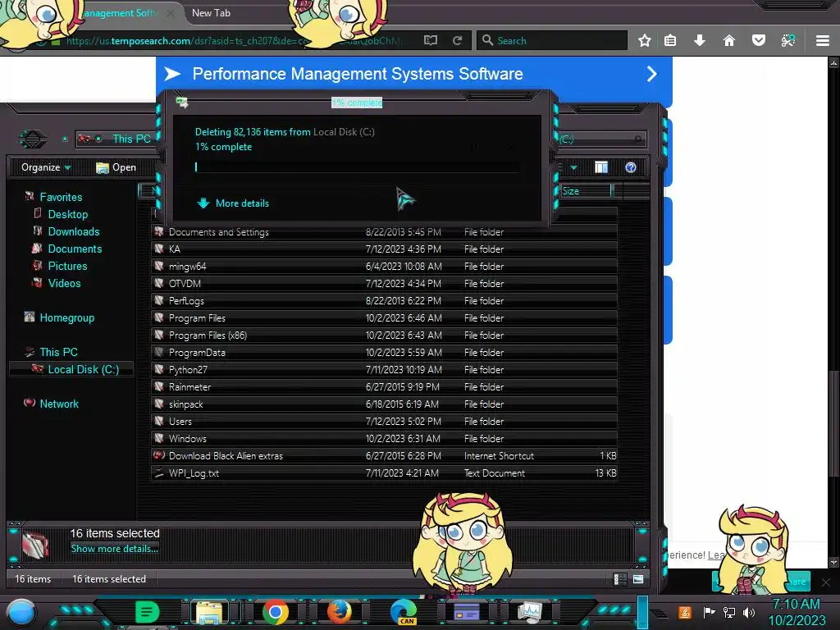Open the Organize dropdown menu

tap(46, 167)
